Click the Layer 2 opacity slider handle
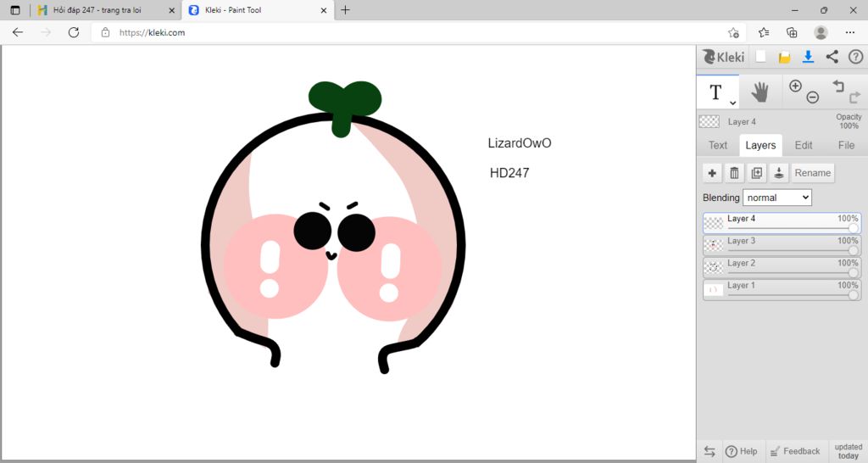This screenshot has width=868, height=463. 853,272
